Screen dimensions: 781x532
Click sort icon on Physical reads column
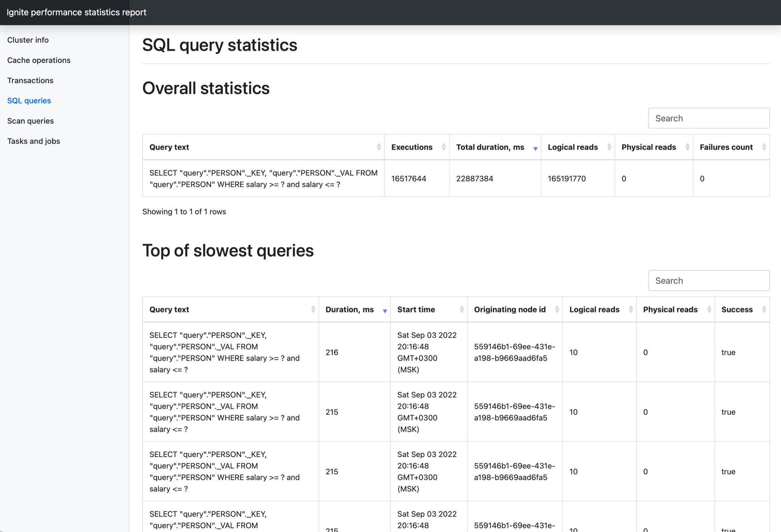(x=688, y=147)
